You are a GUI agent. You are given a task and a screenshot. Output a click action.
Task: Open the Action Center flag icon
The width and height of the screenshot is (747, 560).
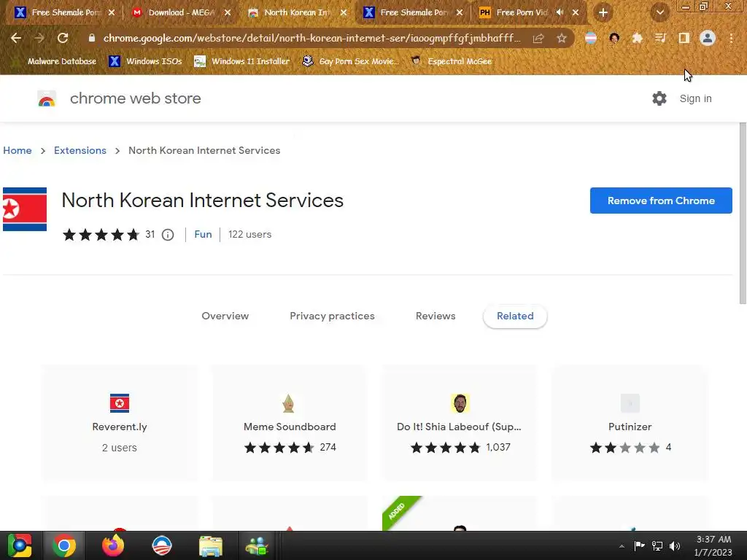pyautogui.click(x=639, y=545)
